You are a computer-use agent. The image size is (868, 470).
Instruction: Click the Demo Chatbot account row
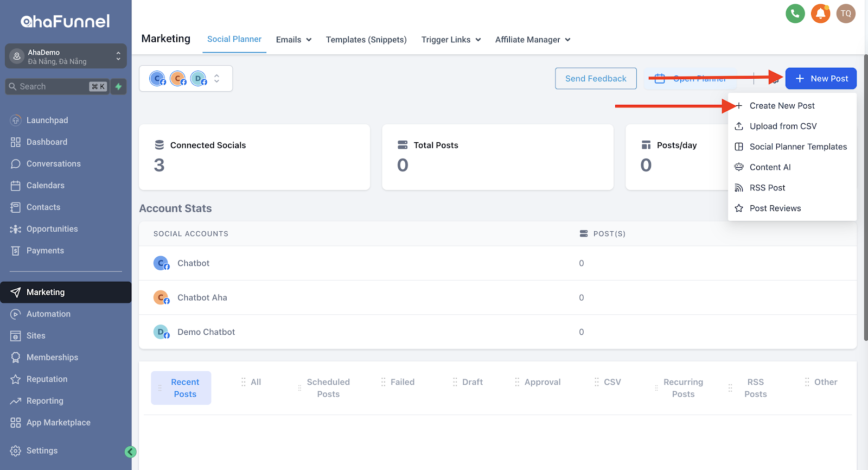[x=497, y=332]
